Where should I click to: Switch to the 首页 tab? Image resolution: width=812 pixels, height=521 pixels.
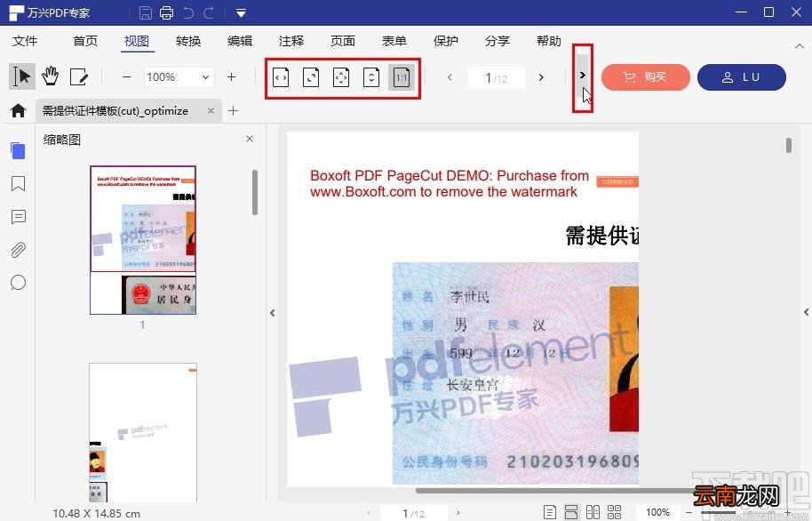(x=85, y=41)
